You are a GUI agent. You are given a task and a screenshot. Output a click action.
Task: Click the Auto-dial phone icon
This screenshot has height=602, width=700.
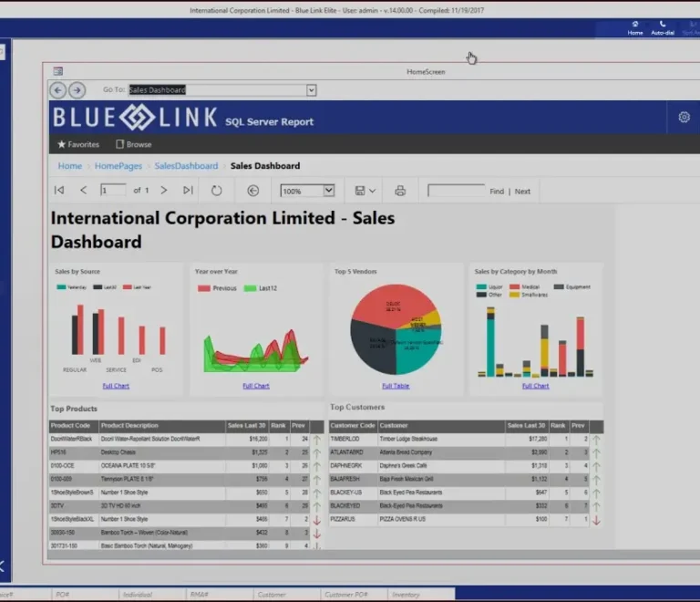click(x=663, y=27)
